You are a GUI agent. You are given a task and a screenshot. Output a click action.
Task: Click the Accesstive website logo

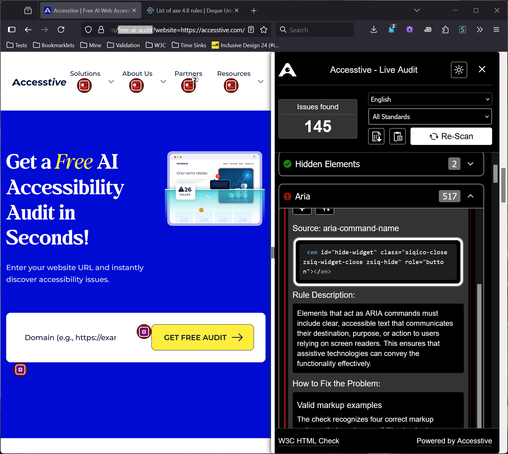point(39,82)
